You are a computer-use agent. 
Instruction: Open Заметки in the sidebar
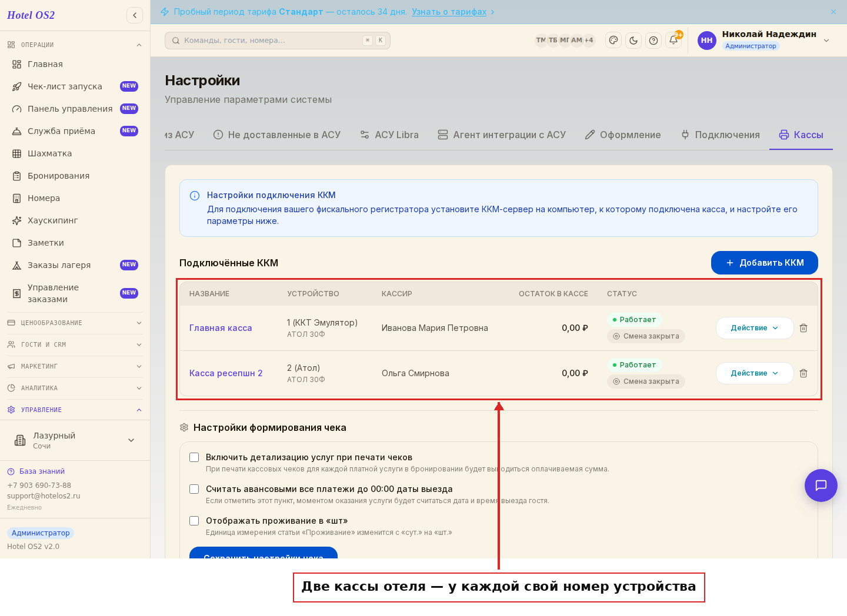[x=75, y=243]
